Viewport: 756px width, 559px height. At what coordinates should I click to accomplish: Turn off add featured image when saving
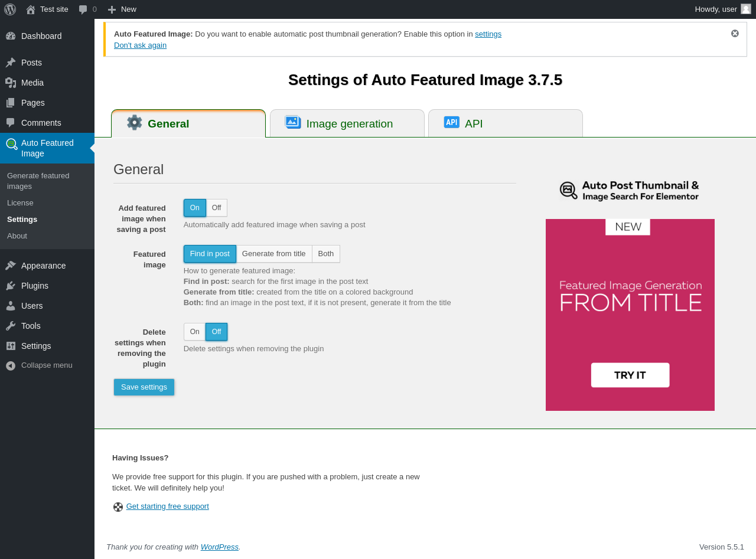coord(216,208)
